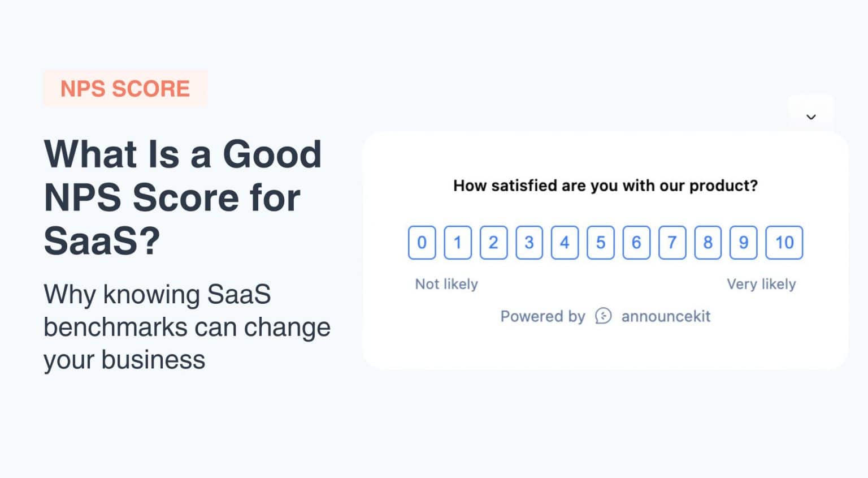Click the survey question heading
868x478 pixels.
[x=605, y=185]
